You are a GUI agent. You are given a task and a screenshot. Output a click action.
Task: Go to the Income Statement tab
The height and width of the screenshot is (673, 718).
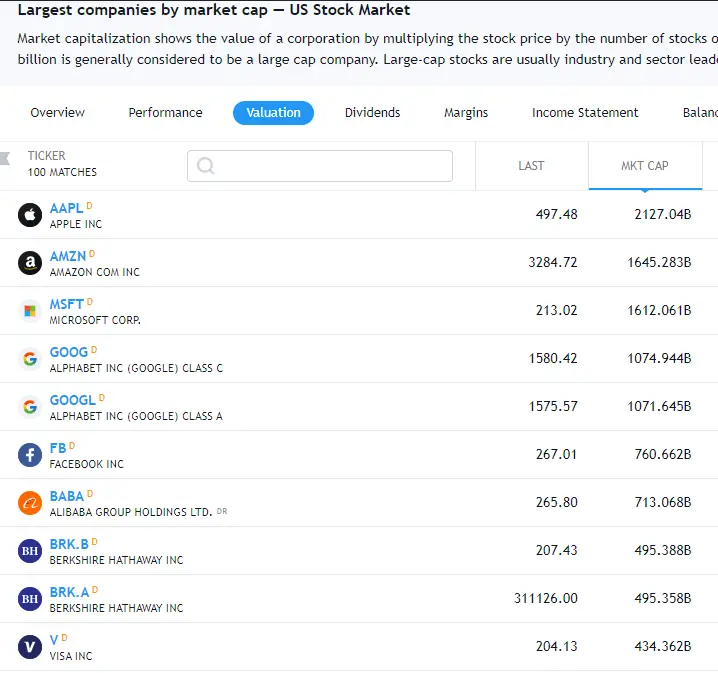pos(585,113)
